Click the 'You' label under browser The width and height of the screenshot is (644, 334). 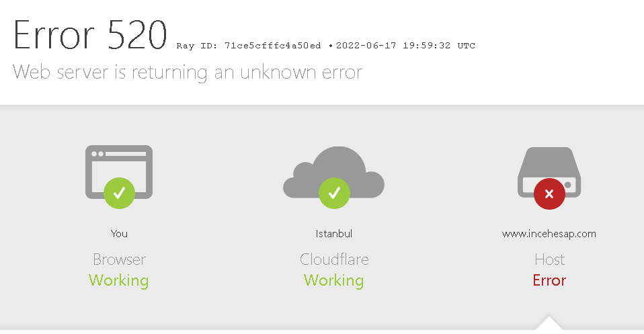click(x=119, y=234)
